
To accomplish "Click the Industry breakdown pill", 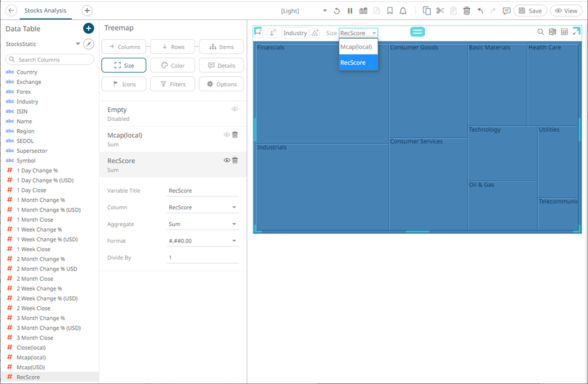I will point(295,33).
